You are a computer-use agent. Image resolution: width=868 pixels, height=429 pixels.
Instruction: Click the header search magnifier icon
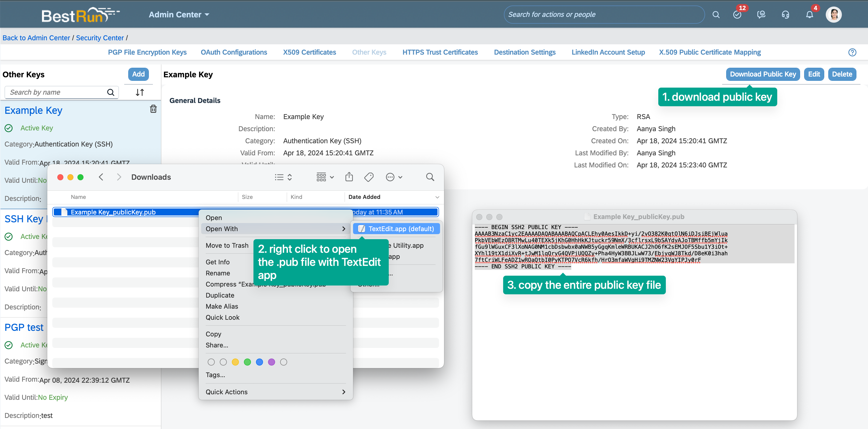[x=716, y=15]
